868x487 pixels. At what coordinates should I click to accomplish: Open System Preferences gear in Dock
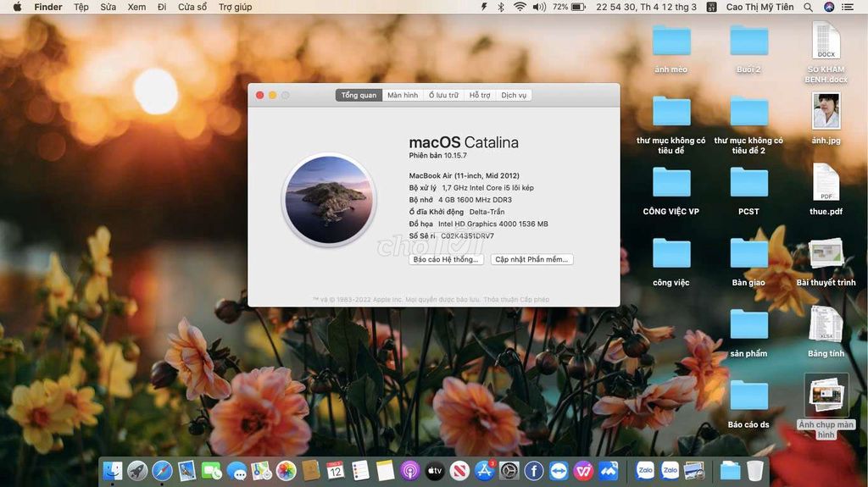point(509,471)
